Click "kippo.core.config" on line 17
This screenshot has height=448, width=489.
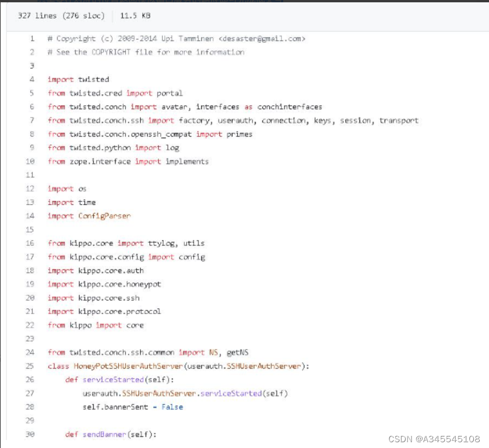click(x=107, y=257)
